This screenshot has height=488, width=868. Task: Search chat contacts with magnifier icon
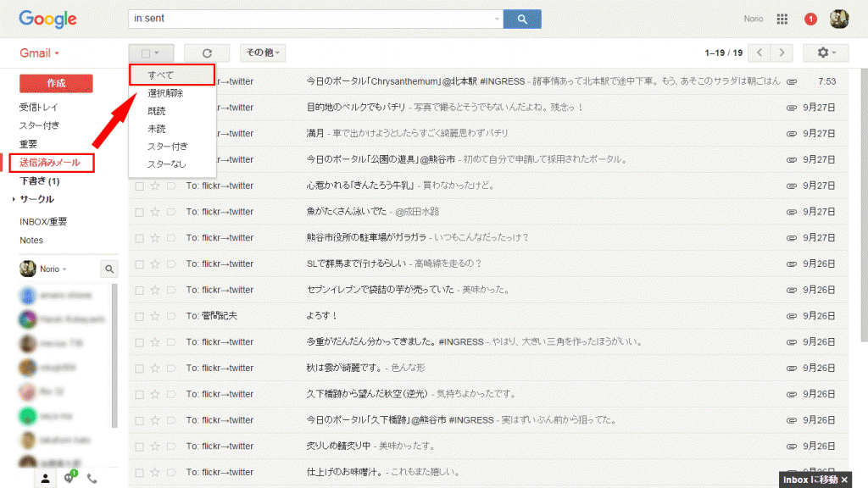109,269
